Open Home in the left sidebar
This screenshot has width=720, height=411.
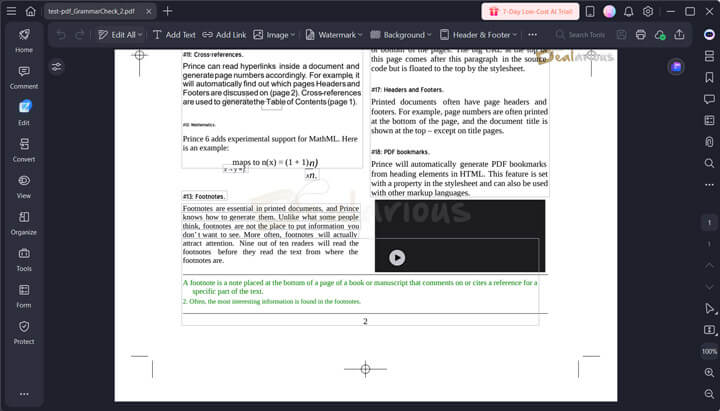tap(24, 40)
